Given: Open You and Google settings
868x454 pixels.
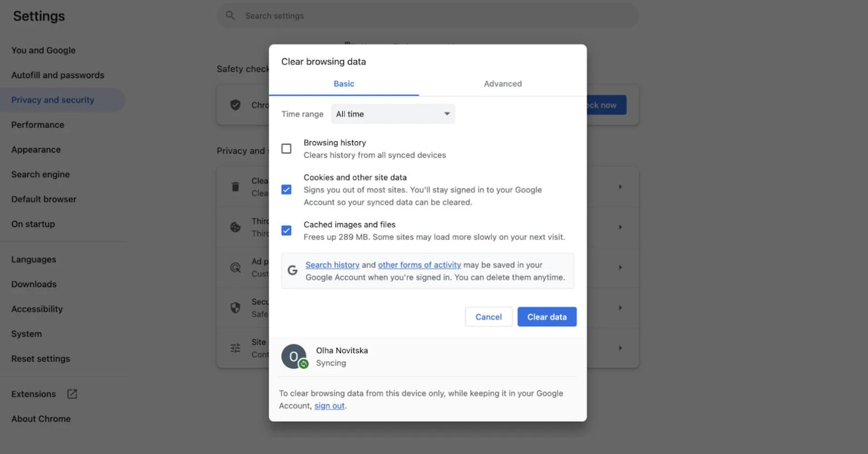Looking at the screenshot, I should [x=43, y=50].
